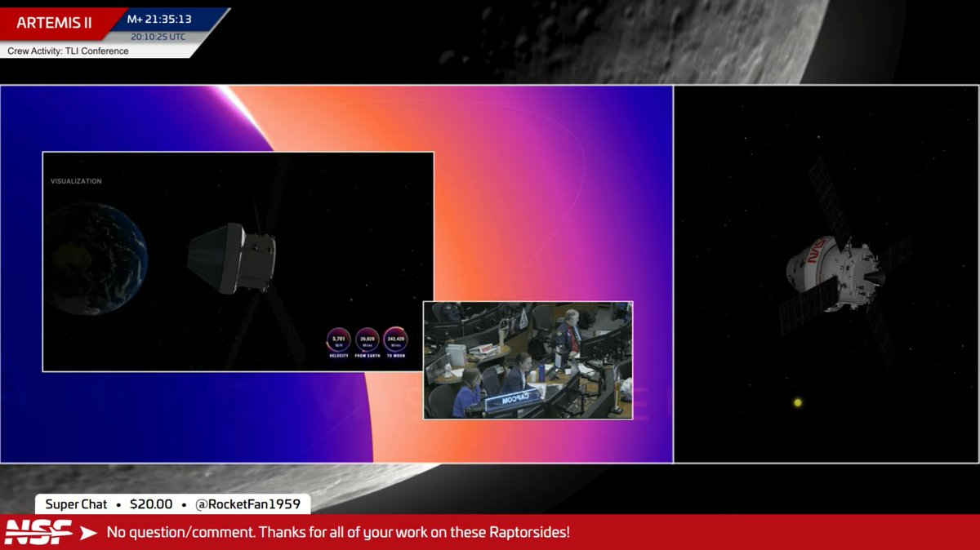Select the Velocity 5,701 MPH gauge
This screenshot has width=980, height=550.
pos(339,342)
